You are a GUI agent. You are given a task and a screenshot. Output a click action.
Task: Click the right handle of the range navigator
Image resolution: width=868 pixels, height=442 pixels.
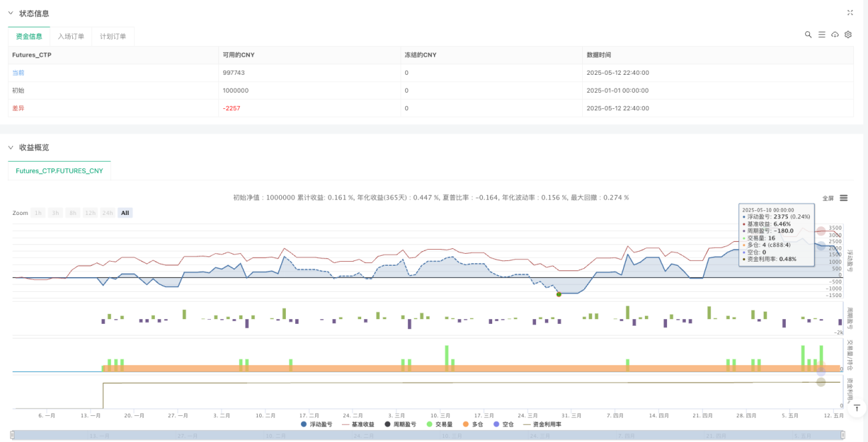(x=845, y=435)
